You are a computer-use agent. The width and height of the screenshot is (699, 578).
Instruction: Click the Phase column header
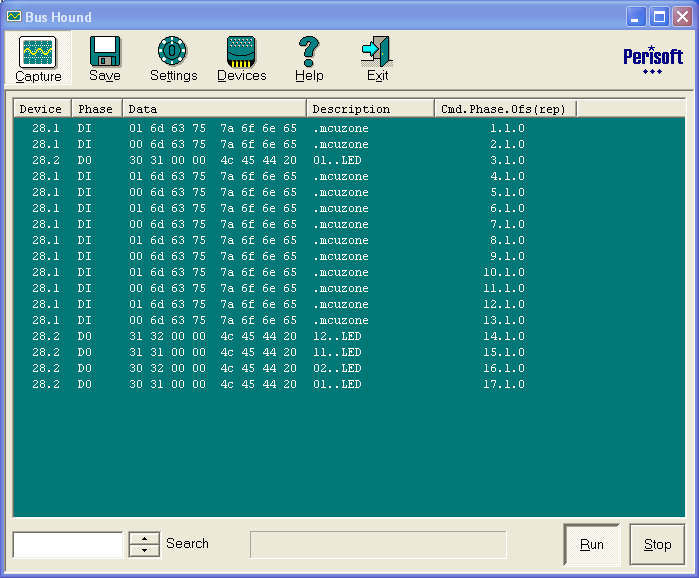tap(97, 109)
